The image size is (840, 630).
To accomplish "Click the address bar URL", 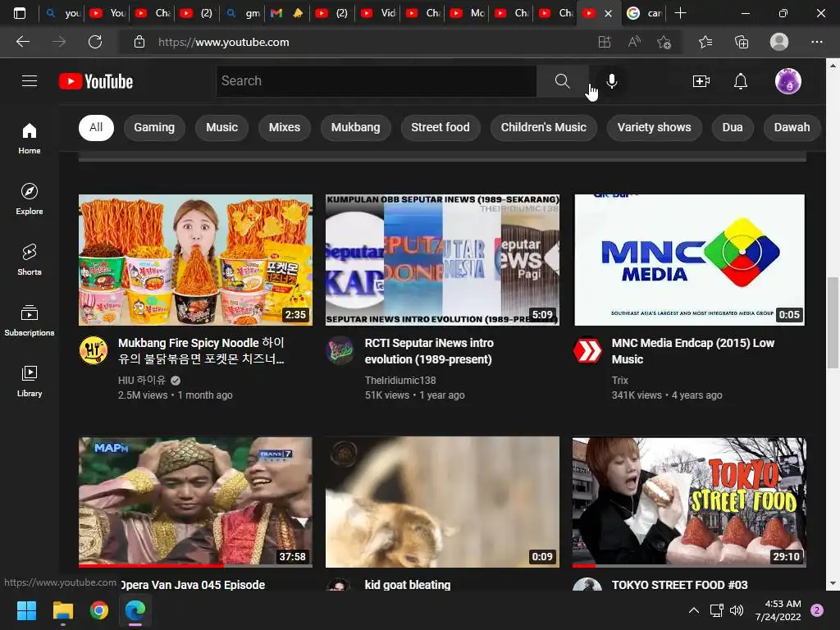I will [223, 42].
